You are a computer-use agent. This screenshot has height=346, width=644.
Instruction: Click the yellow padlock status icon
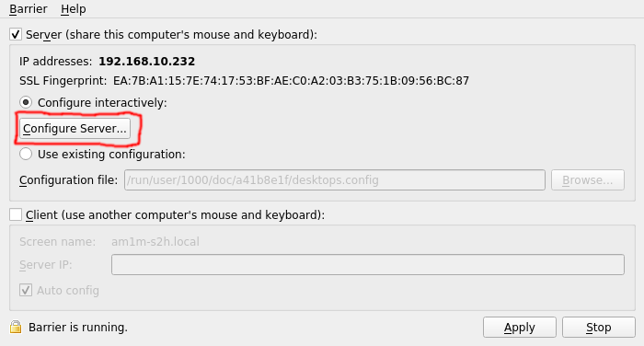click(16, 327)
